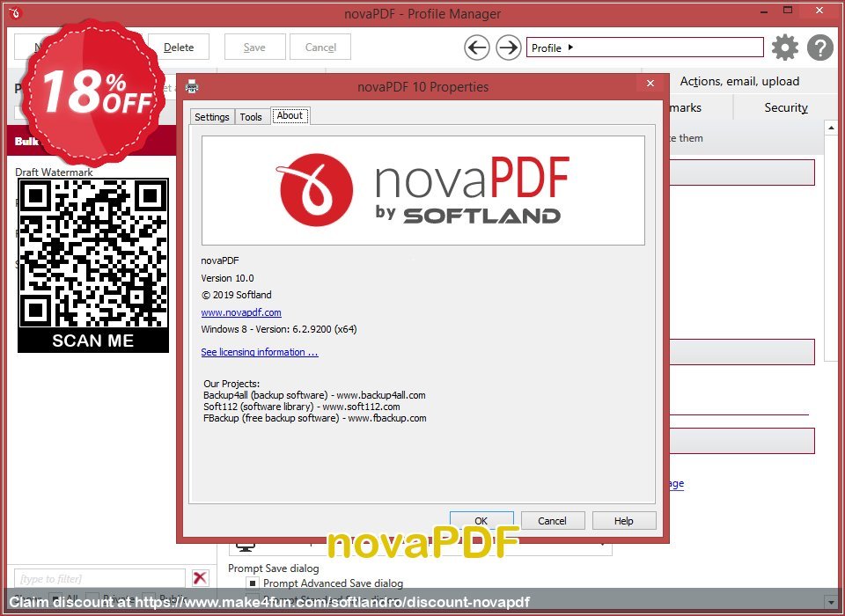Click the printer icon in Properties title bar

192,86
